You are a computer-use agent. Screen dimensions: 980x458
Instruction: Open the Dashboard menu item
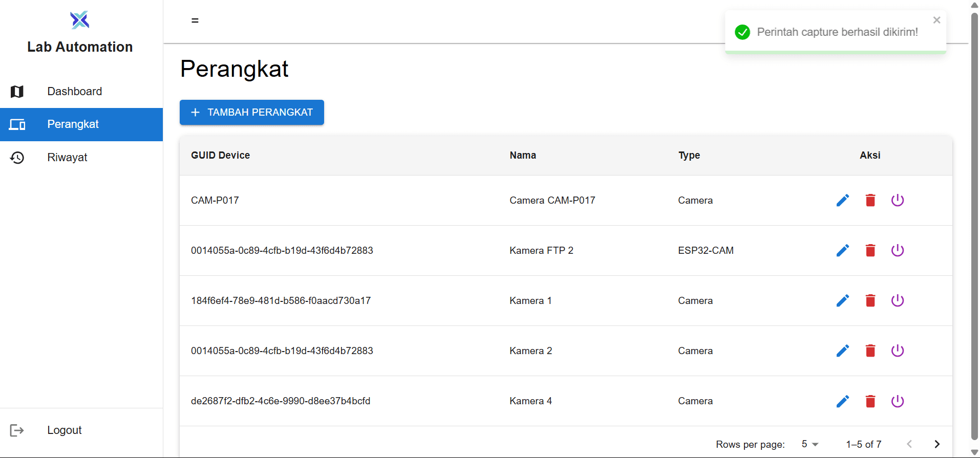(74, 92)
